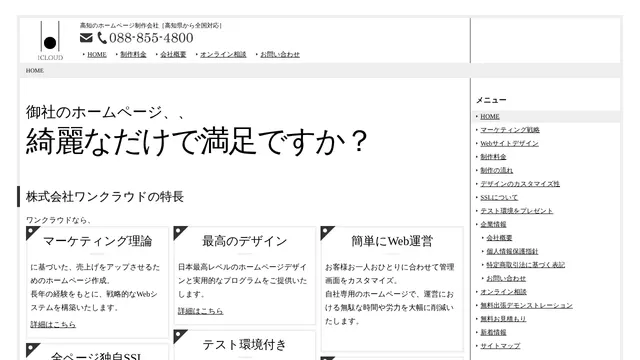Click the envelope mail icon beside the phone number
The height and width of the screenshot is (360, 640).
point(86,38)
